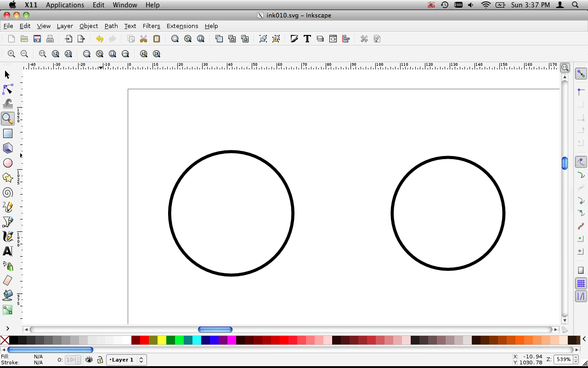Toggle Layer 1 lock icon

pyautogui.click(x=100, y=360)
